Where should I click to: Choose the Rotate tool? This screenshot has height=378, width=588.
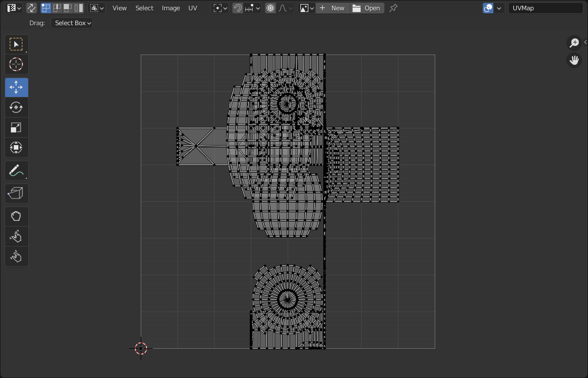[x=16, y=107]
